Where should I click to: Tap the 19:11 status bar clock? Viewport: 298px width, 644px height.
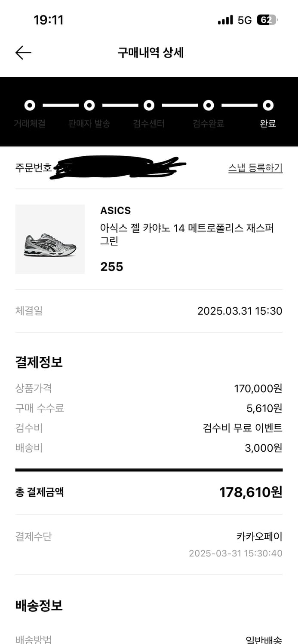(x=49, y=20)
